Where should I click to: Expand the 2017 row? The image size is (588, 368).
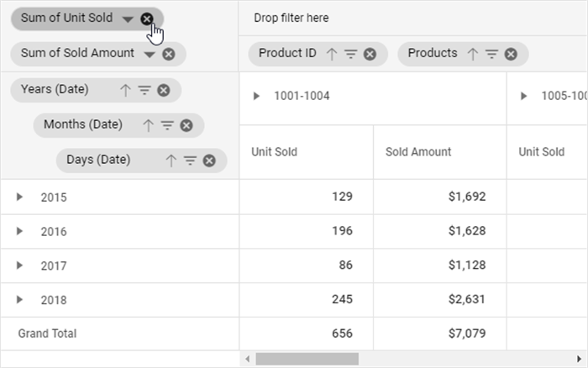point(19,265)
